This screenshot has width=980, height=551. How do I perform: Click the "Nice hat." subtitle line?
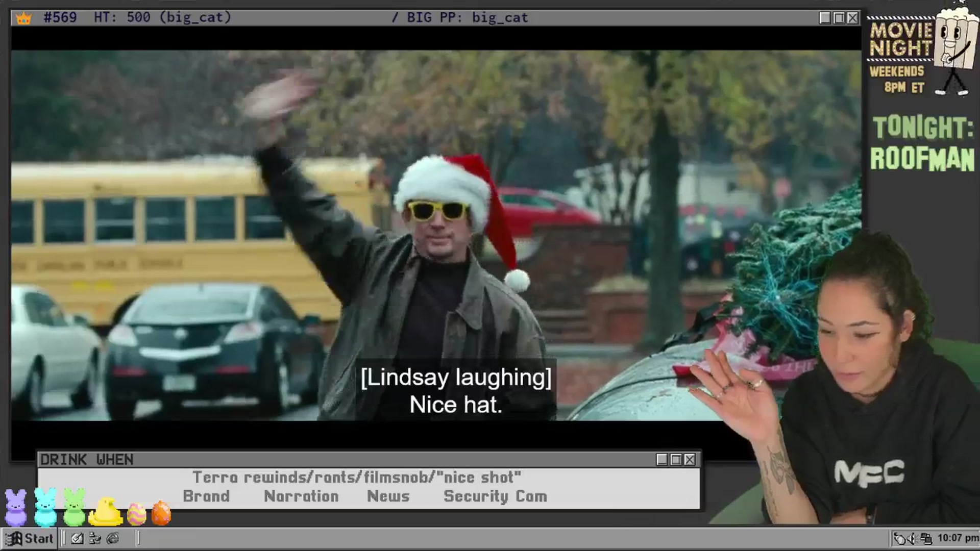coord(456,405)
